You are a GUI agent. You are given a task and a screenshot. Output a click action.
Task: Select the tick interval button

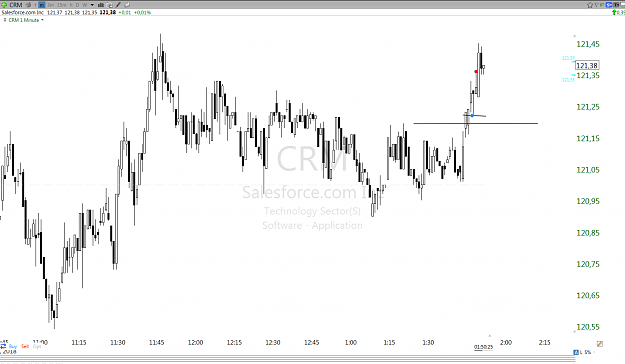(x=35, y=5)
